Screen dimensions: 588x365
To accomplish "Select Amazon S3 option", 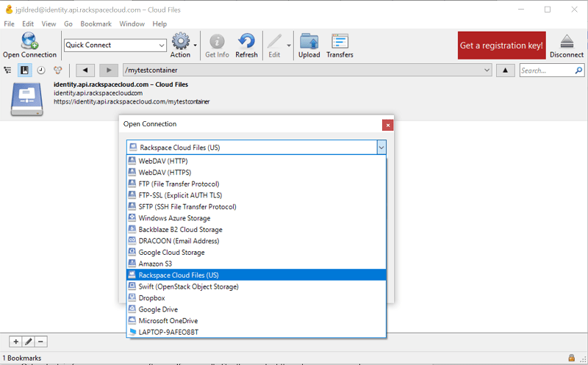I will 257,264.
